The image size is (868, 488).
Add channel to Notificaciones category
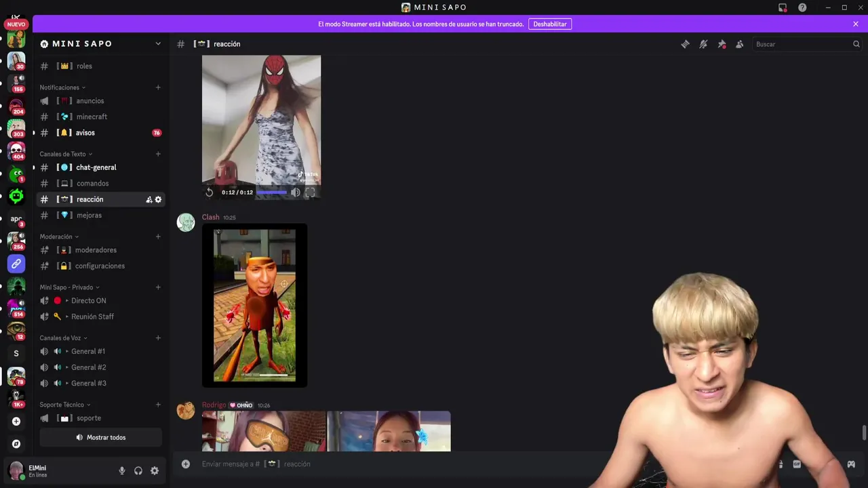[158, 87]
